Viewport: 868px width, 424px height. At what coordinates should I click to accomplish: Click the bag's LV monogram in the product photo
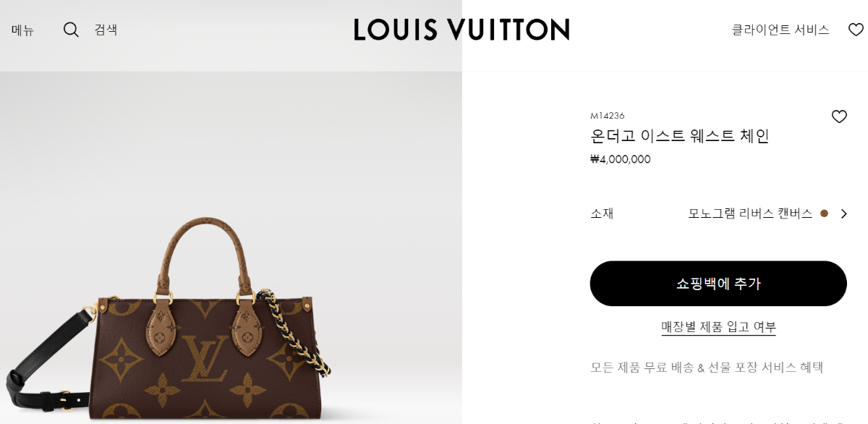click(x=205, y=359)
